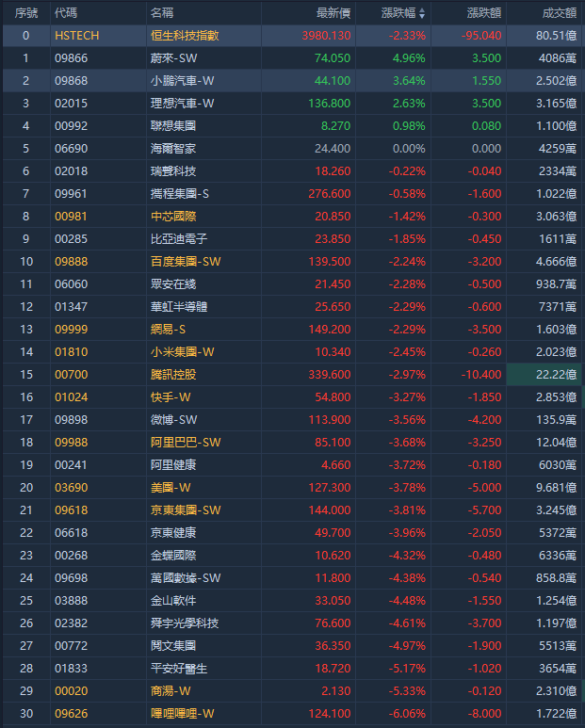Viewport: 585px width, 728px height.
Task: Click the -6.06% change cell
Action: 407,714
